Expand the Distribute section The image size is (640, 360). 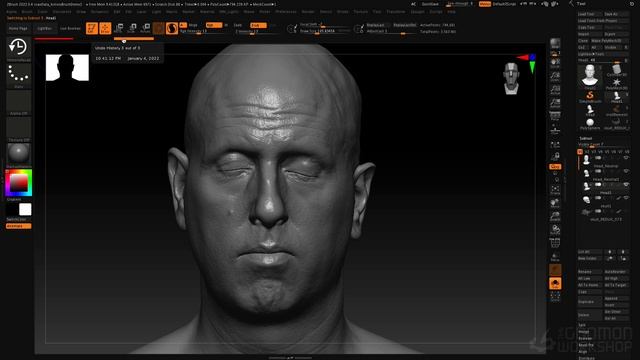[x=586, y=358]
